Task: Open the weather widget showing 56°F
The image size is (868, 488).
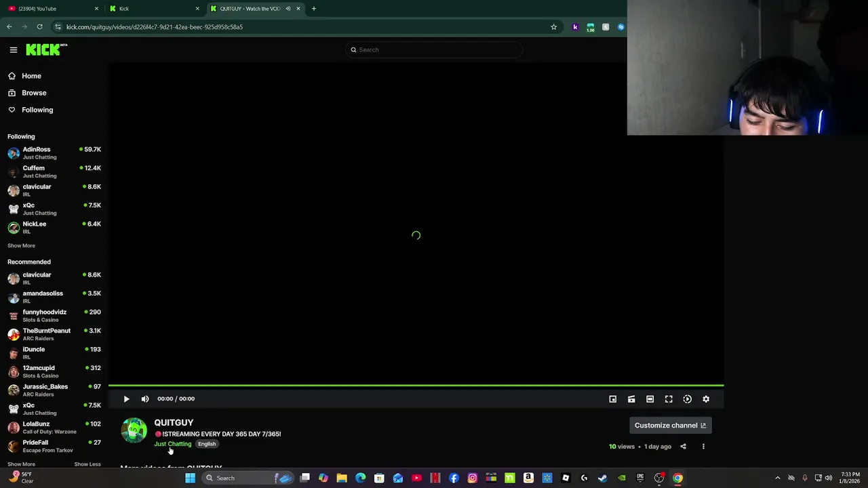Action: (20, 478)
